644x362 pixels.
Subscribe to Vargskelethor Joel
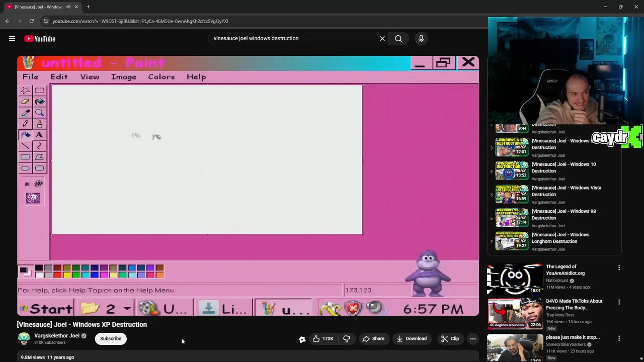coord(111,339)
